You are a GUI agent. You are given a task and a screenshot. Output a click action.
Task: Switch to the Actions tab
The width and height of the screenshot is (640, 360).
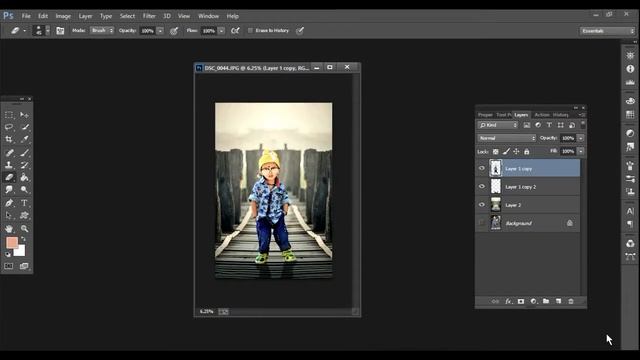coord(542,115)
